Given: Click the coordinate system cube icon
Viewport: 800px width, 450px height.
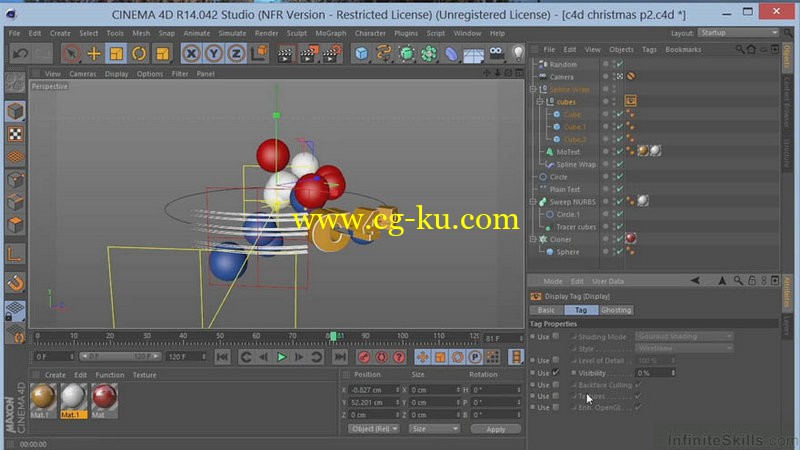Looking at the screenshot, I should click(x=260, y=53).
